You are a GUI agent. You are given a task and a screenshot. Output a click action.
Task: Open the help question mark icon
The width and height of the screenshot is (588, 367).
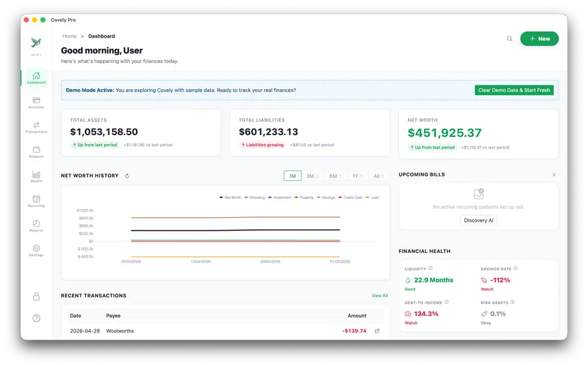point(36,318)
